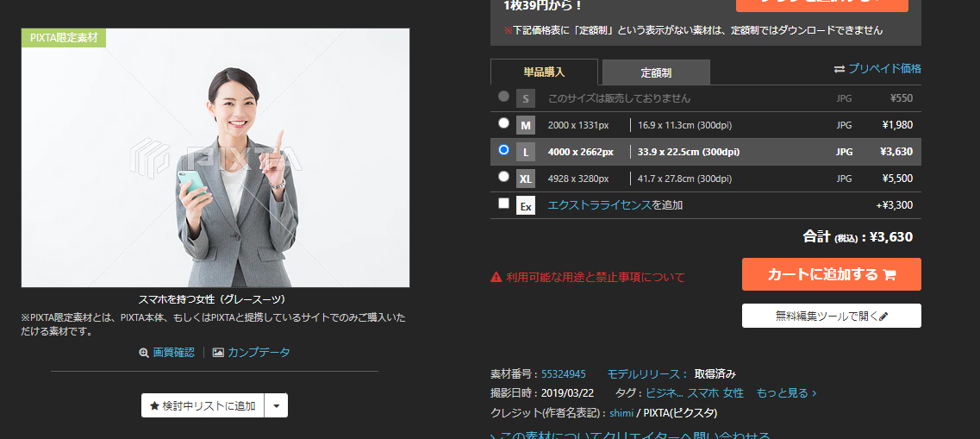Viewport: 980px width, 439px height.
Task: Add photo via 検討中リストに追加 button
Action: [203, 405]
